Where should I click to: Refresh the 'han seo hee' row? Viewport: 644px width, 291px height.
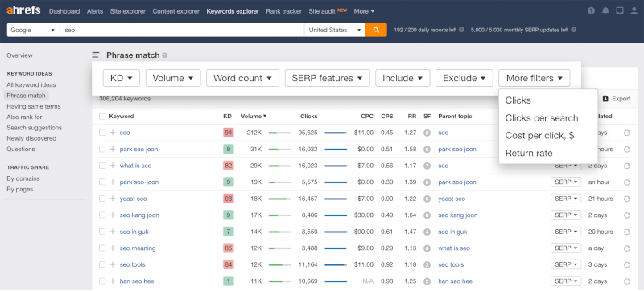[x=627, y=281]
